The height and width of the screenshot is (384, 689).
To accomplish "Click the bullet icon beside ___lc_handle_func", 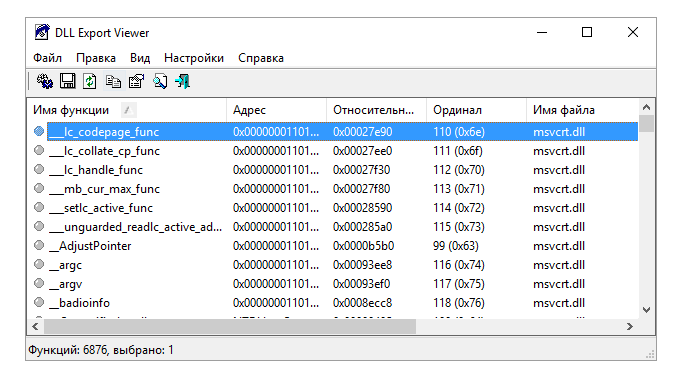I will 39,169.
